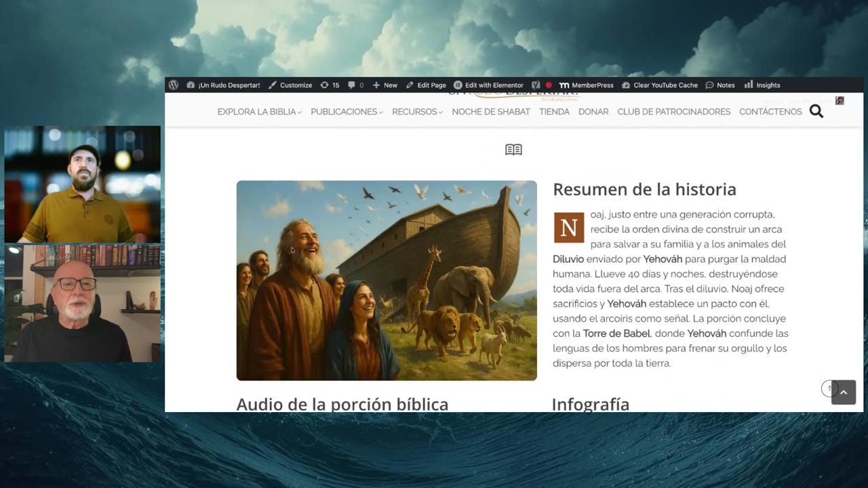Click Edit Page in admin bar
This screenshot has width=868, height=488.
click(426, 85)
